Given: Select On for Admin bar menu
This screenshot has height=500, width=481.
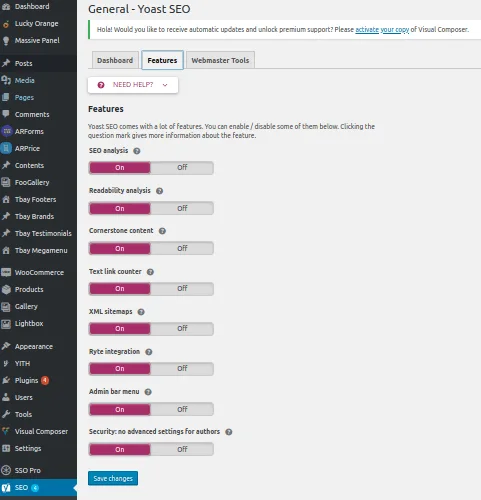Looking at the screenshot, I should [120, 409].
